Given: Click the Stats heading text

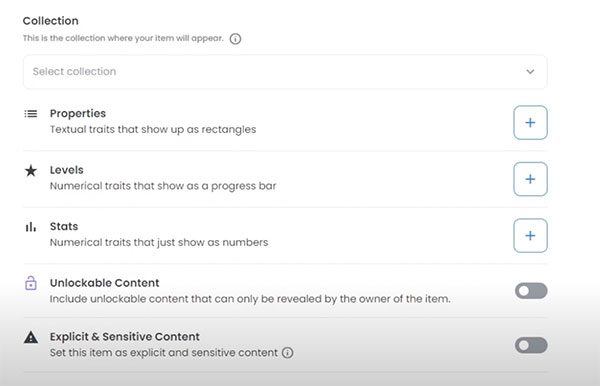Looking at the screenshot, I should point(64,226).
